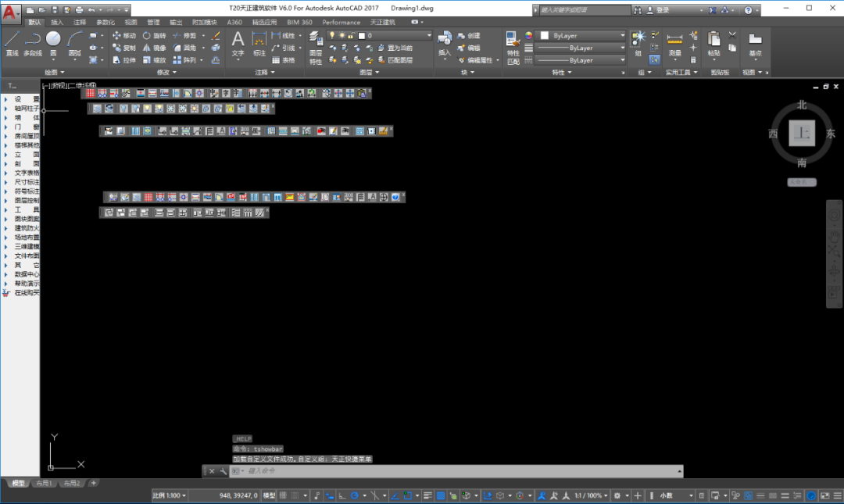Image resolution: width=844 pixels, height=504 pixels.
Task: Open the ByLayer color dropdown
Action: pos(583,35)
